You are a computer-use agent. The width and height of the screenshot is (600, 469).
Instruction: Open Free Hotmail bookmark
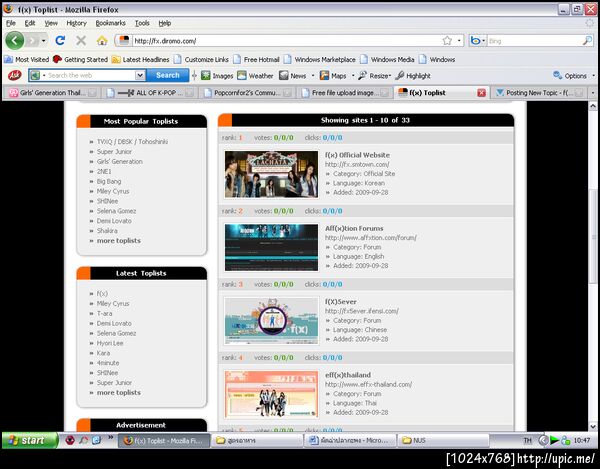(x=257, y=60)
